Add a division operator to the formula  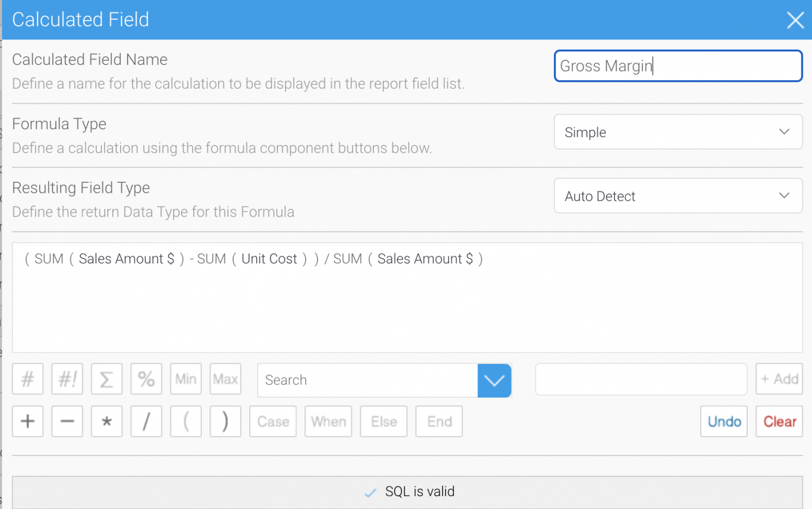146,421
